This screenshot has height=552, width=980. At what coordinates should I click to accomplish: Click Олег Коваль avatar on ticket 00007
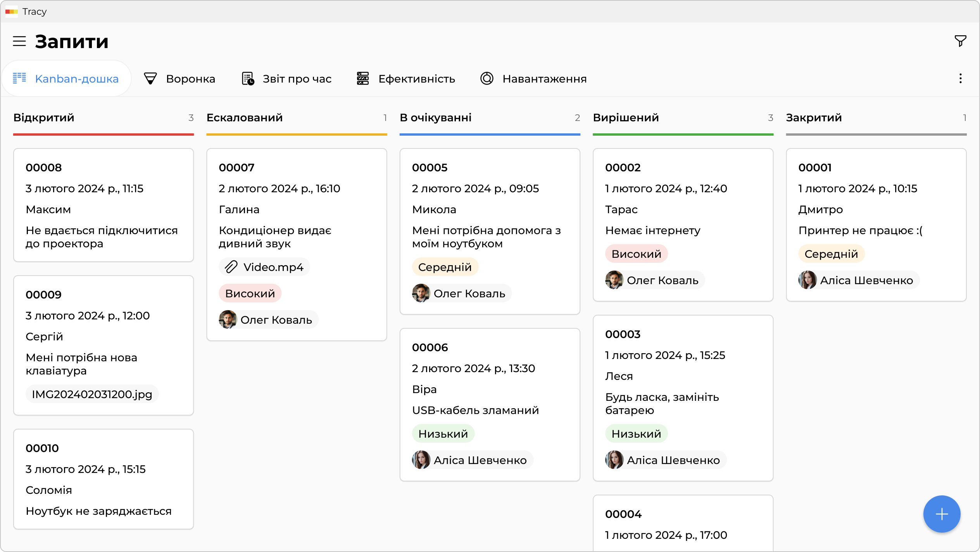(228, 319)
